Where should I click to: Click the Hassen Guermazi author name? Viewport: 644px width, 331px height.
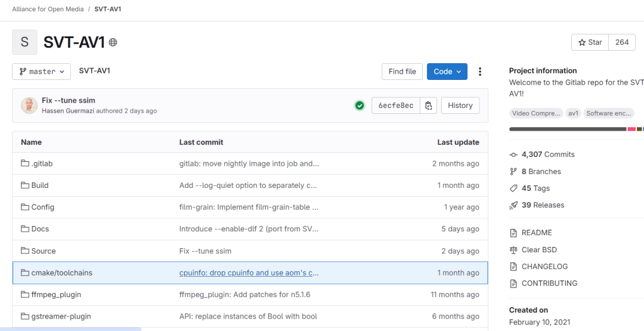tap(68, 111)
